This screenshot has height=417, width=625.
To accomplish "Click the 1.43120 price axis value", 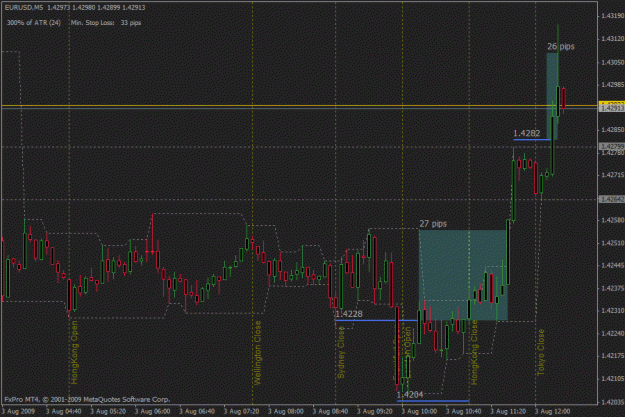I will coord(612,39).
